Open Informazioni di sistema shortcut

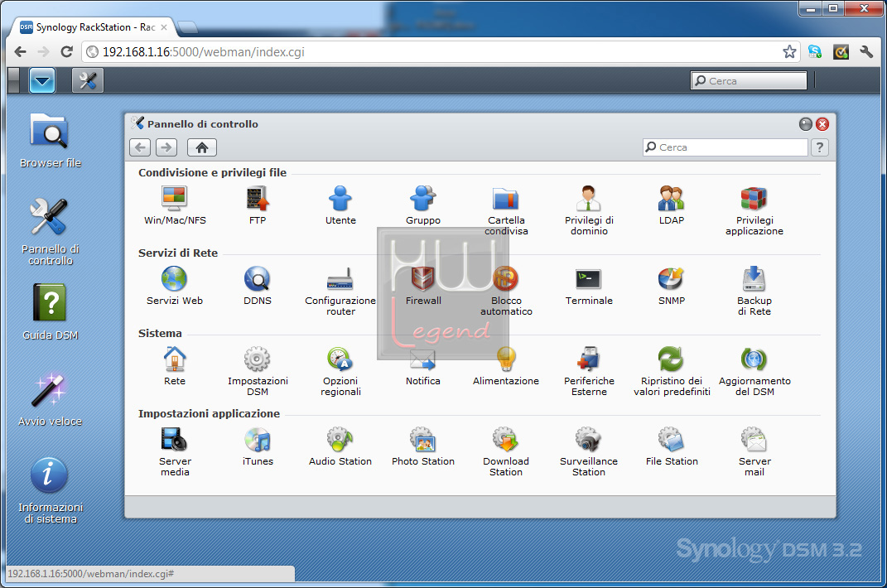(51, 490)
